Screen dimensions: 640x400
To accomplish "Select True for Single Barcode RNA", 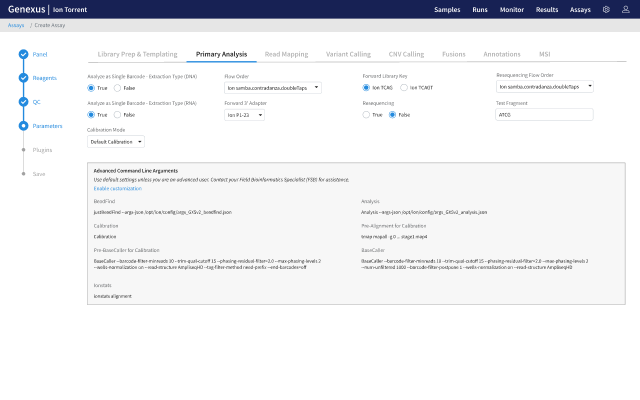I will point(91,115).
